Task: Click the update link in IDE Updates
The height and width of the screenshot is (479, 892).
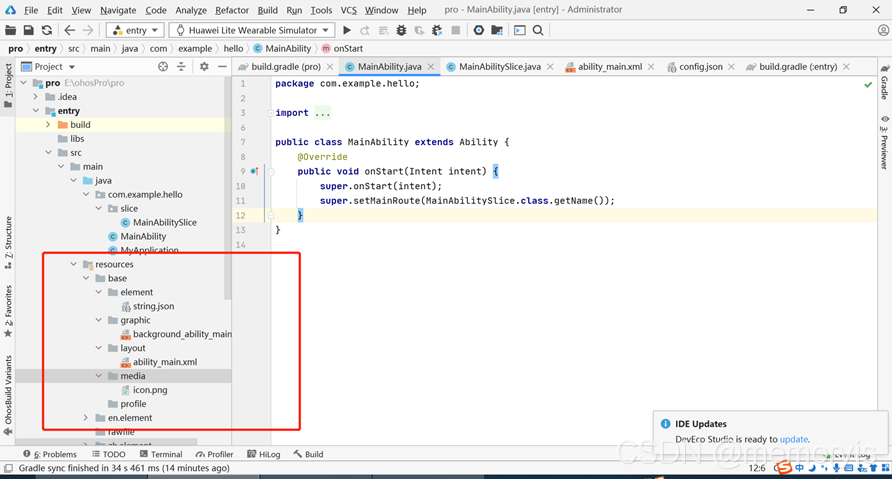Action: click(794, 439)
